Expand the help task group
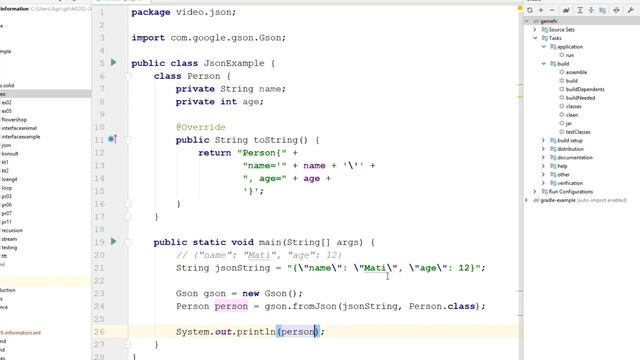Viewport: 640px width, 360px height. pyautogui.click(x=544, y=166)
